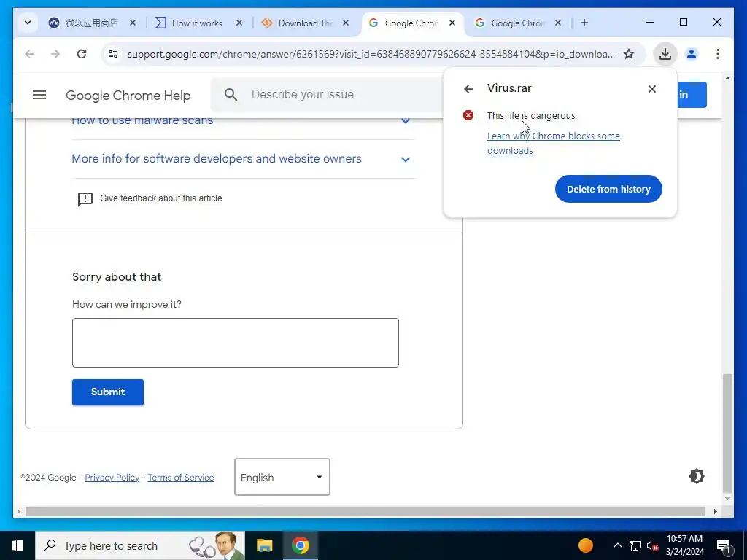The height and width of the screenshot is (560, 747).
Task: Close the 微软应用商店 tab
Action: coord(133,23)
